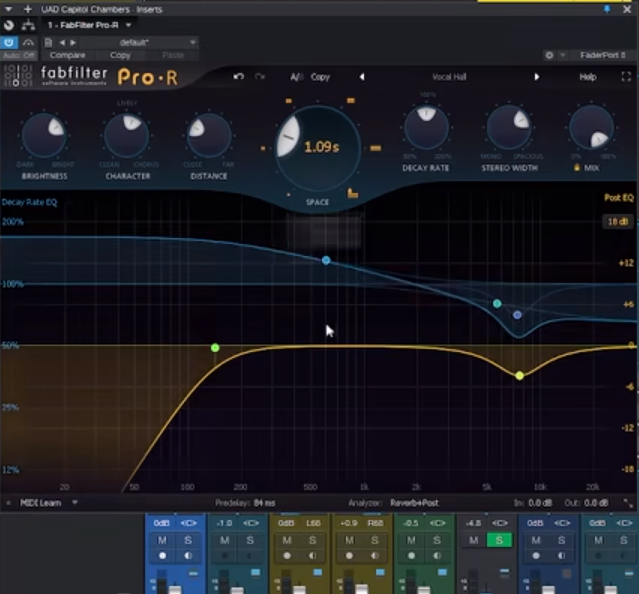Solo the R68 panned channel

tap(375, 540)
